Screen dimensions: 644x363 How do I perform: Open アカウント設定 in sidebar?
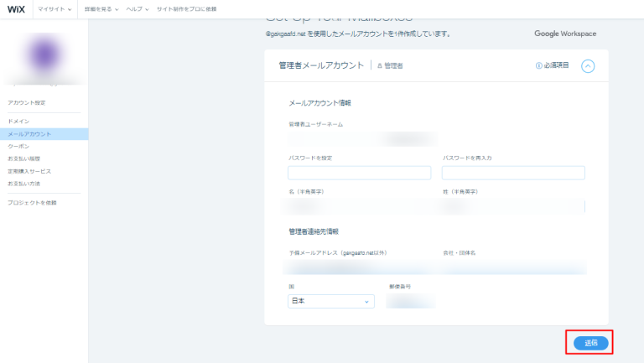(27, 102)
